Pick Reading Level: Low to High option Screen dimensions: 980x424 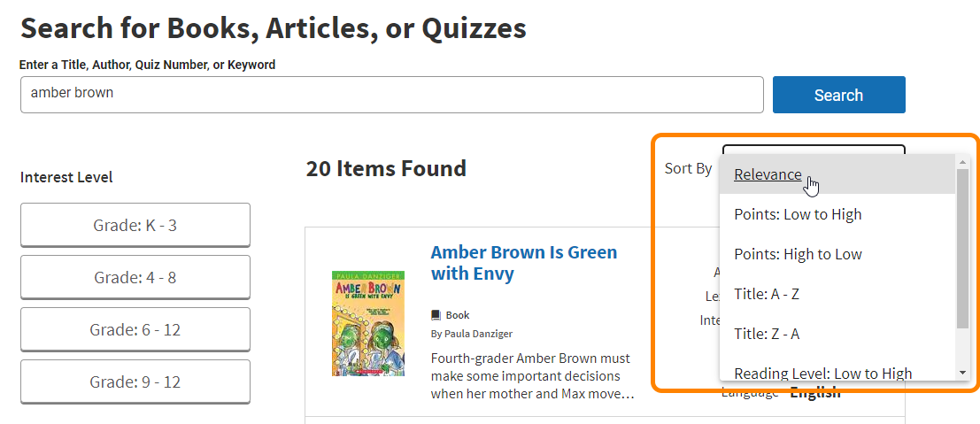(x=822, y=373)
